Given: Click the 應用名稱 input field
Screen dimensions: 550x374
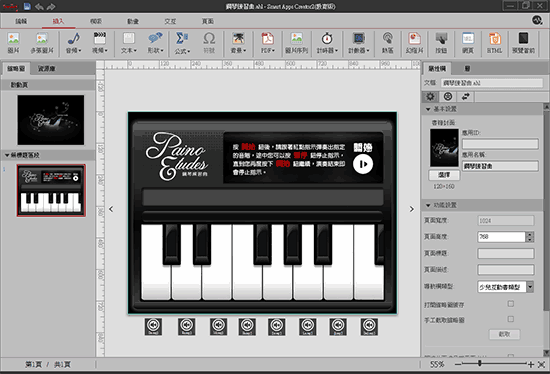Looking at the screenshot, I should click(500, 166).
